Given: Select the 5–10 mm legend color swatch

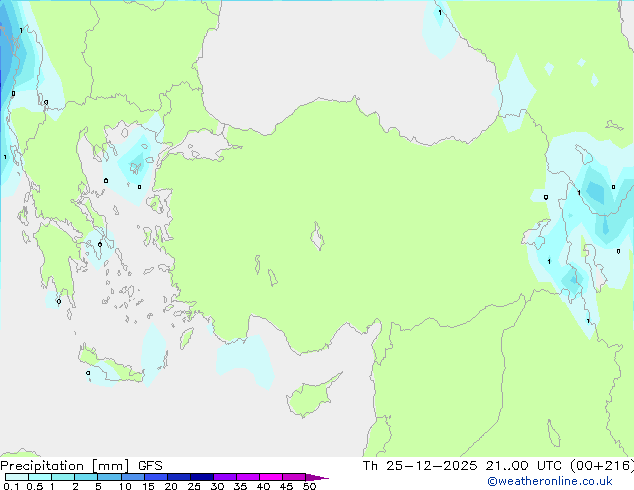Looking at the screenshot, I should 109,477.
